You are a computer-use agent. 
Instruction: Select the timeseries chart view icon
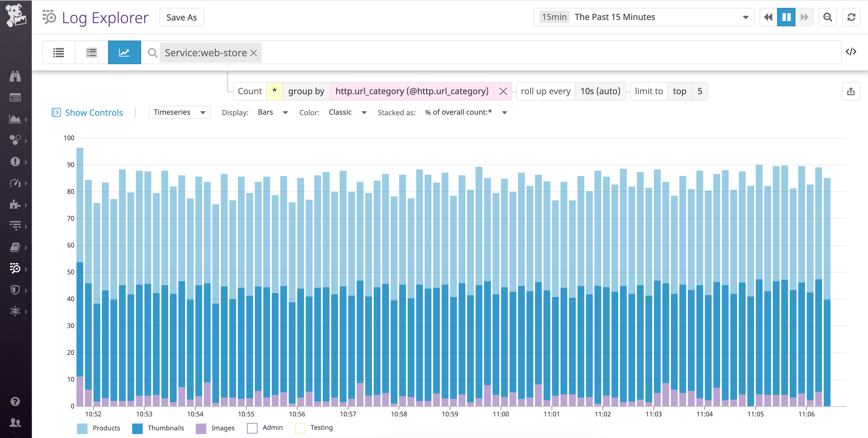[124, 52]
